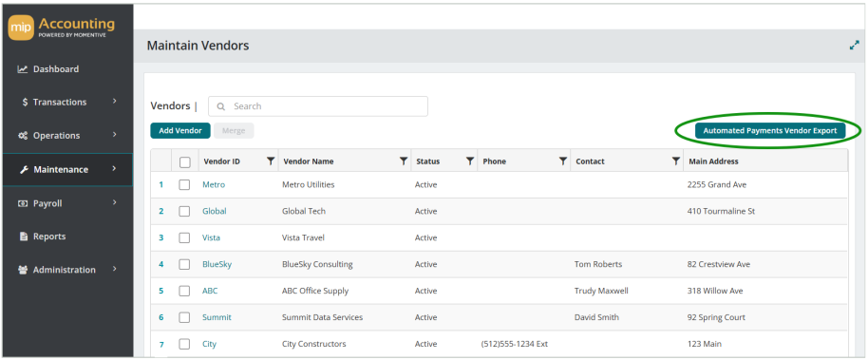Expand the Administration menu arrow
Viewport: 868px width, 360px height.
(x=115, y=269)
